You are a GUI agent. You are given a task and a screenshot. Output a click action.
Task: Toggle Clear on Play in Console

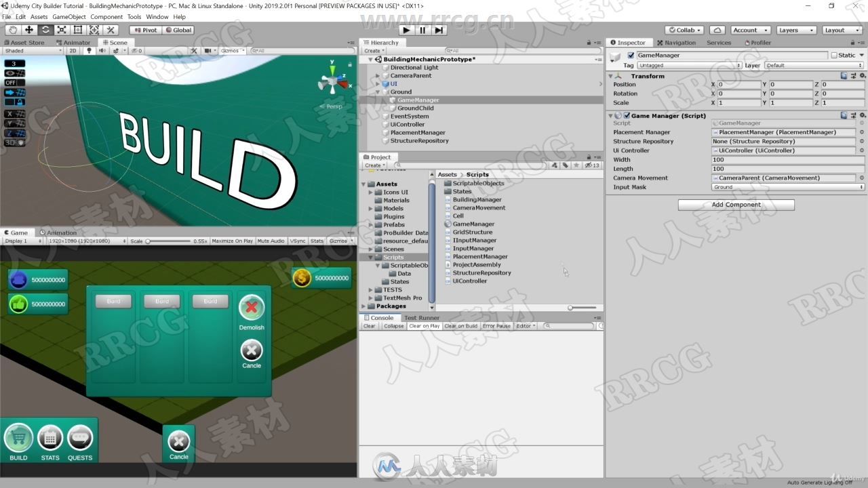tap(424, 326)
